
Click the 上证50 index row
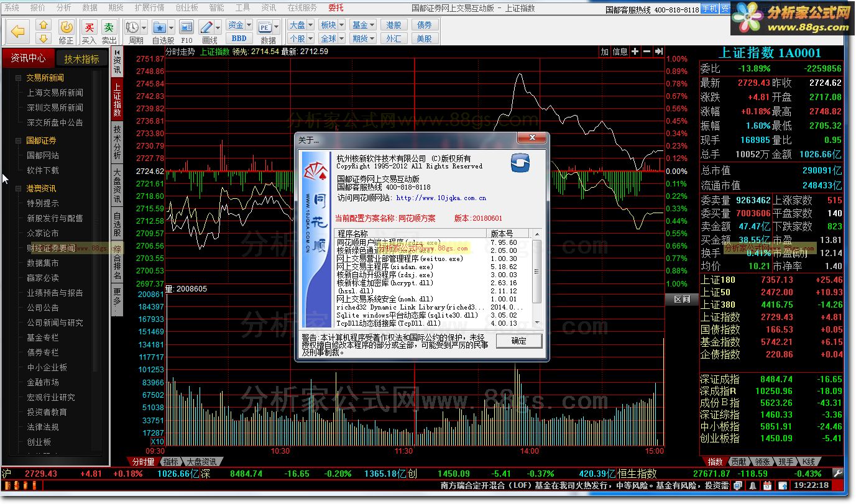(771, 292)
